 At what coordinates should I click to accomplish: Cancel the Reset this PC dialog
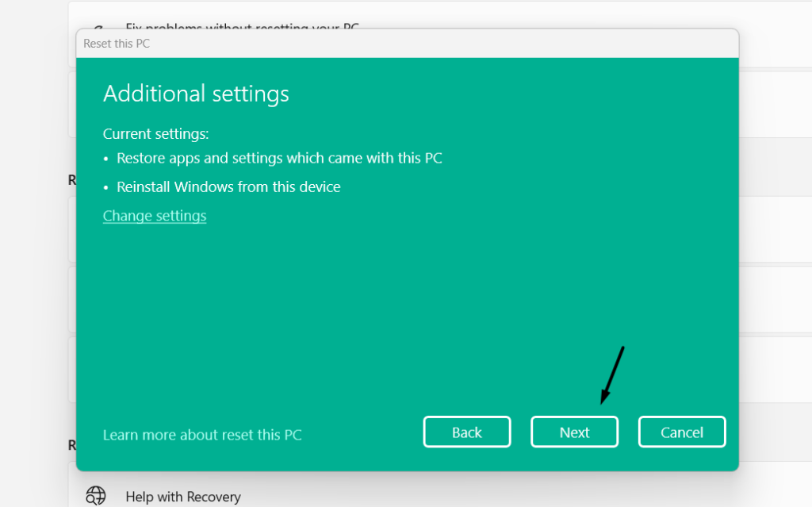point(681,432)
